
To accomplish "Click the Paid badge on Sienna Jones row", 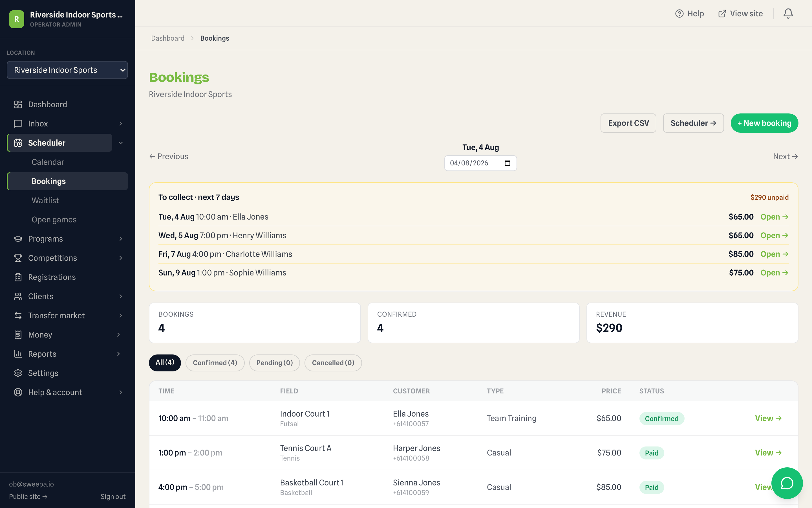I will [651, 487].
